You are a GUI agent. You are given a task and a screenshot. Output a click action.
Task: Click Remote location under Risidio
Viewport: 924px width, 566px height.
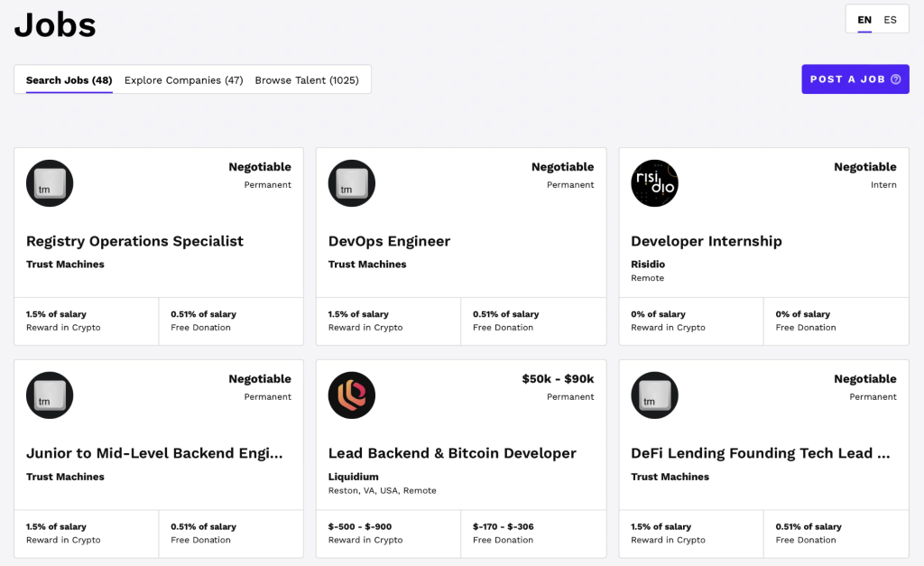point(647,278)
